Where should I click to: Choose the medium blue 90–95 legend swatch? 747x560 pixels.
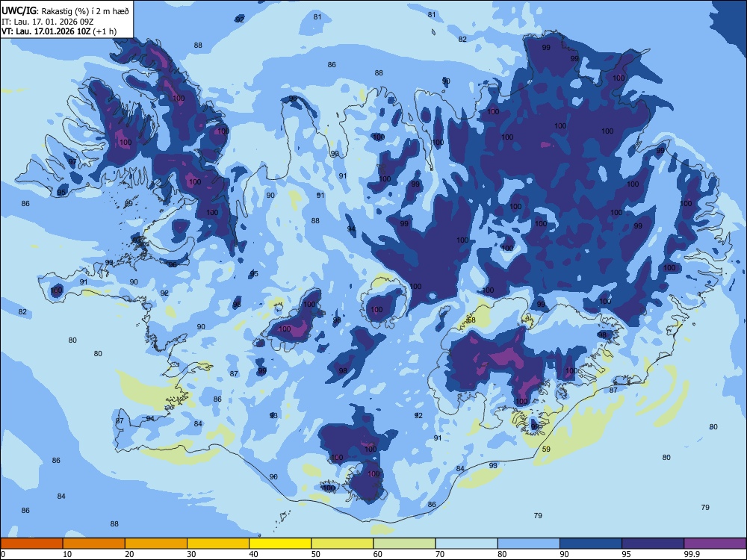tap(591, 544)
